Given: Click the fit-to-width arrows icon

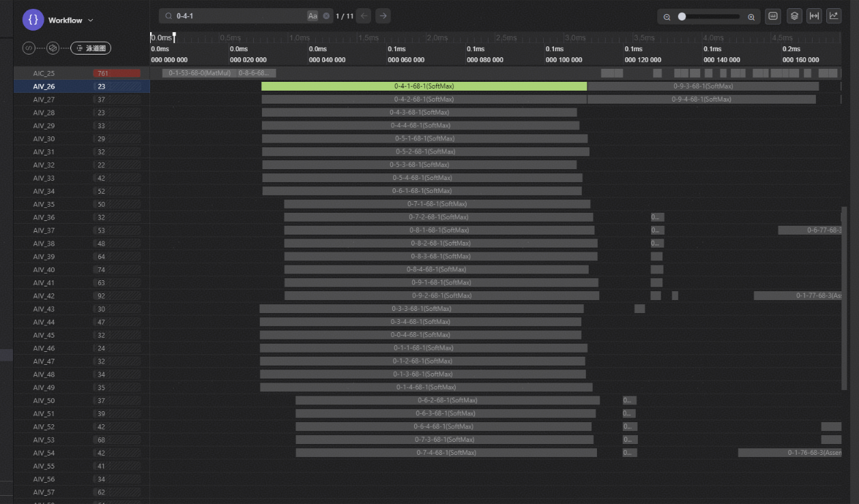Looking at the screenshot, I should point(814,16).
